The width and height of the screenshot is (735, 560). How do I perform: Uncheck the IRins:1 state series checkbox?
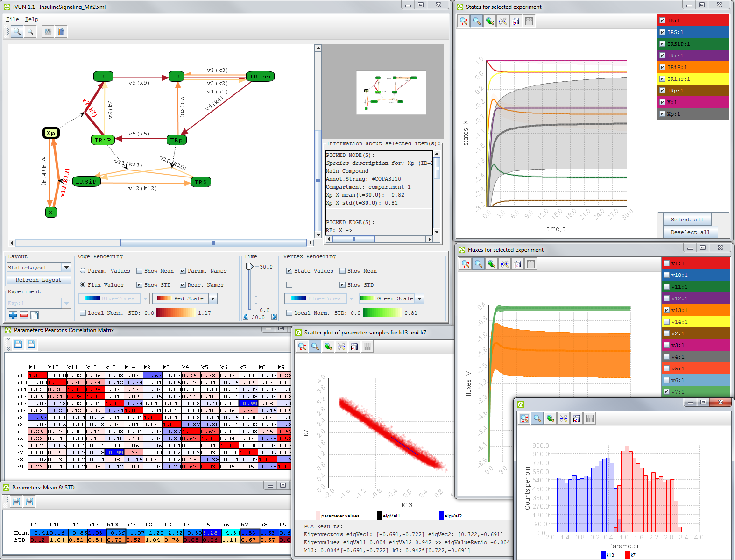(x=662, y=79)
